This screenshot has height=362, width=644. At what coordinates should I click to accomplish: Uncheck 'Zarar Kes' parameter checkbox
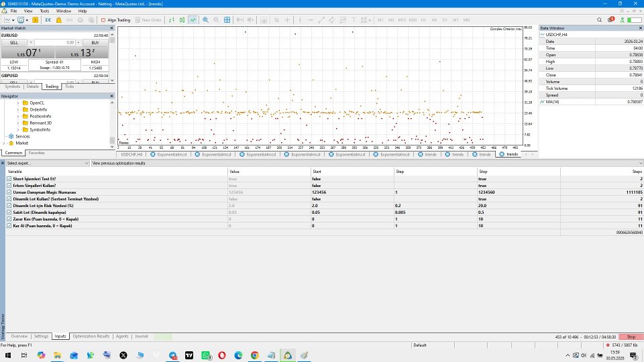(x=9, y=219)
